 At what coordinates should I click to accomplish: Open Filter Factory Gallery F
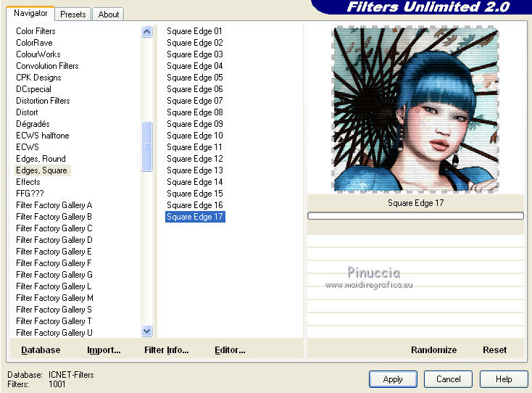coord(54,263)
